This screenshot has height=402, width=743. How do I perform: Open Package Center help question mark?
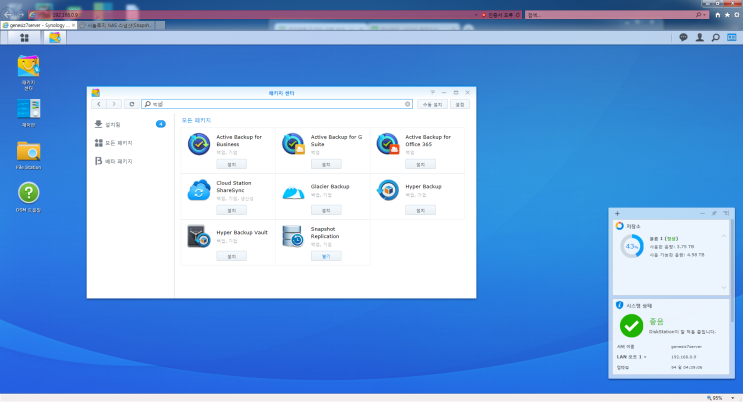point(432,92)
